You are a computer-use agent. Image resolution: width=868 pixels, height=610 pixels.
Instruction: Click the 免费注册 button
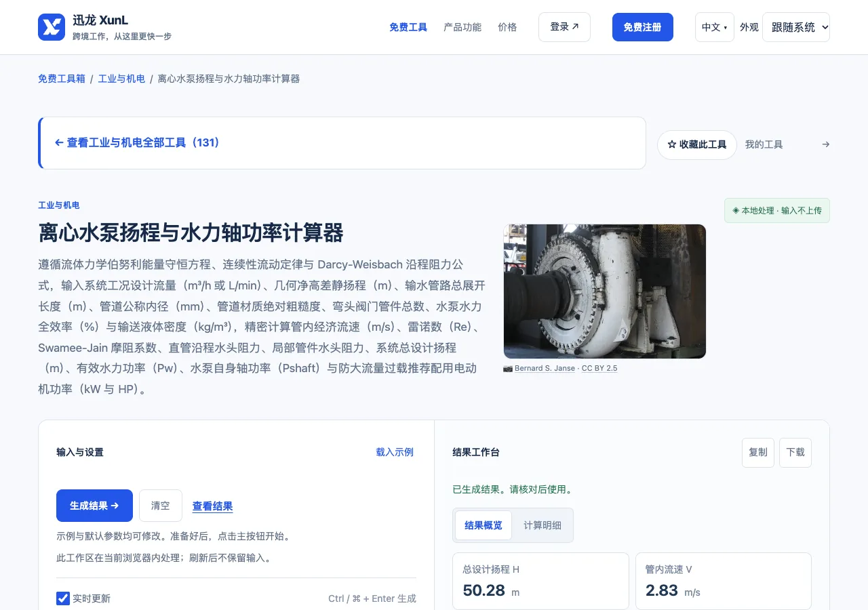click(x=642, y=27)
